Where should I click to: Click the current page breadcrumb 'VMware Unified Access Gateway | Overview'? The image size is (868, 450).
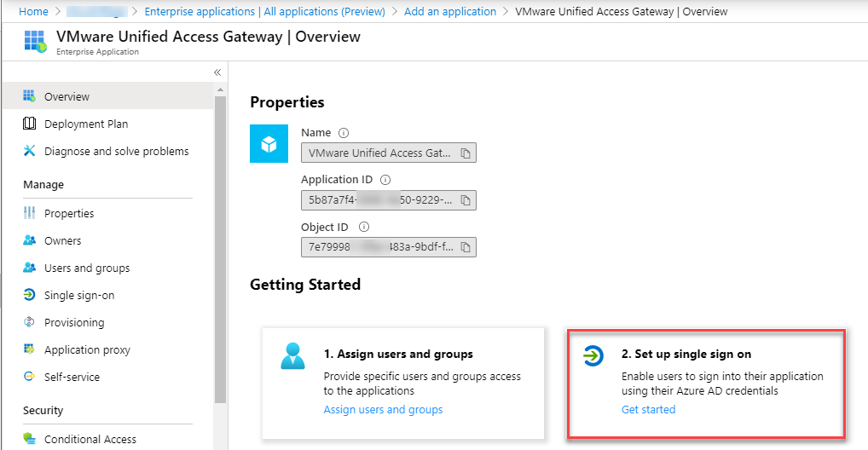pyautogui.click(x=621, y=12)
